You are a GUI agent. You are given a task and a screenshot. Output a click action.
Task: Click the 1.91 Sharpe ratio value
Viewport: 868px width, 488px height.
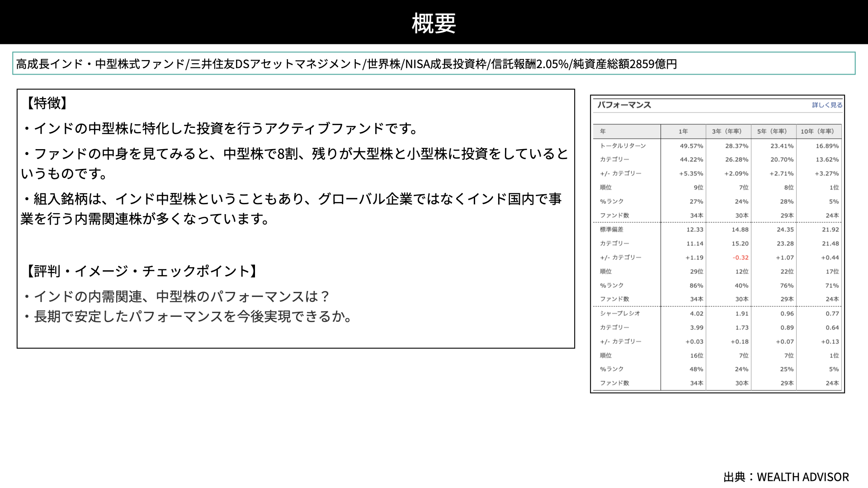(742, 314)
